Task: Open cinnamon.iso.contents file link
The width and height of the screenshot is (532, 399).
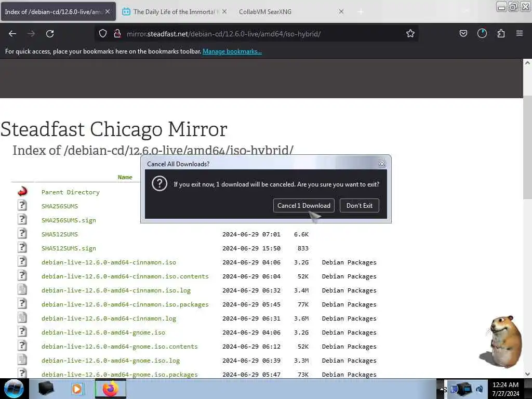Action: [125, 276]
